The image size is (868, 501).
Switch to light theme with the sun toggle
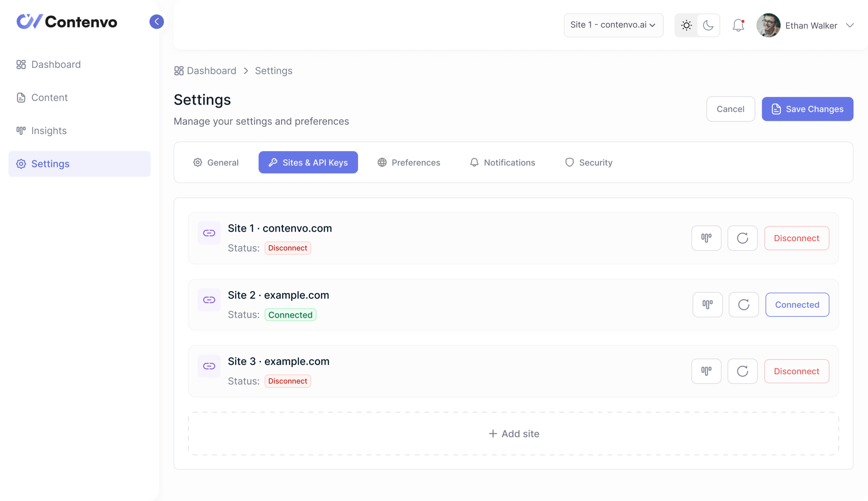coord(686,25)
